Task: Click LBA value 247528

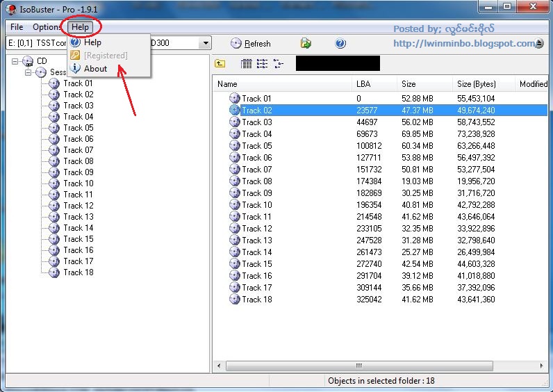Action: (369, 240)
